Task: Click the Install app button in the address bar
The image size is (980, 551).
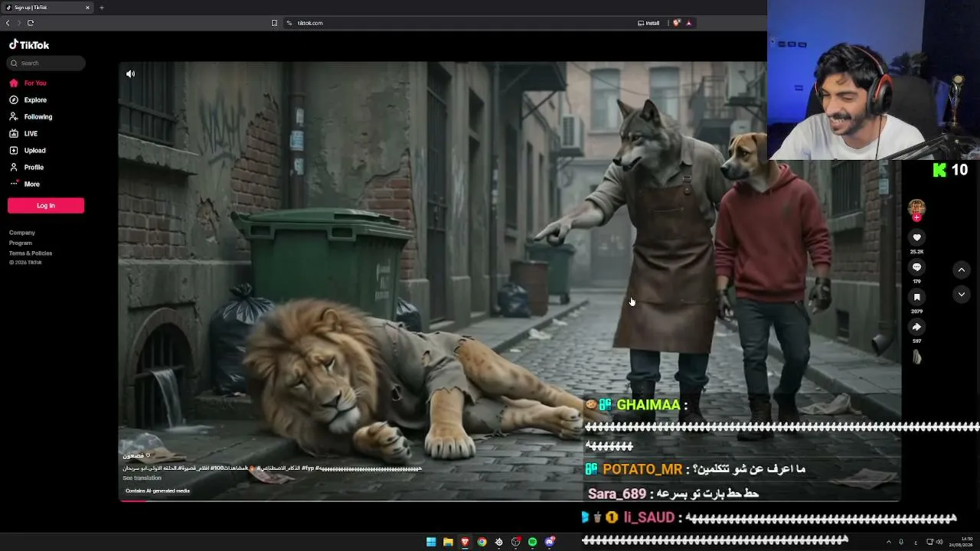Action: 648,23
